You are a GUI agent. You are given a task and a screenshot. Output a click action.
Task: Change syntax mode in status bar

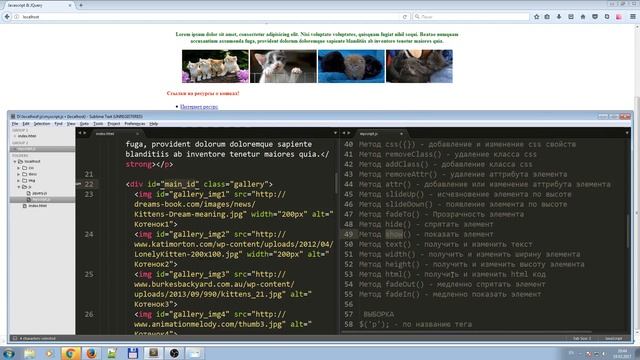coord(613,338)
